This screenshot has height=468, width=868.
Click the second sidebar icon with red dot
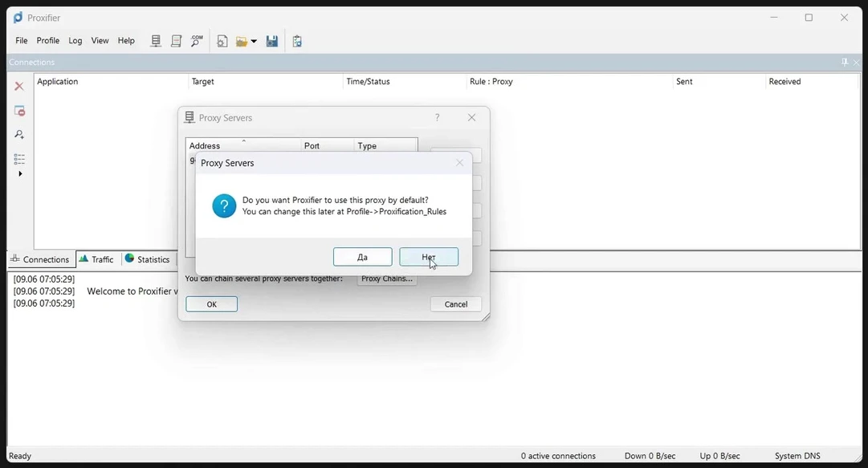19,111
